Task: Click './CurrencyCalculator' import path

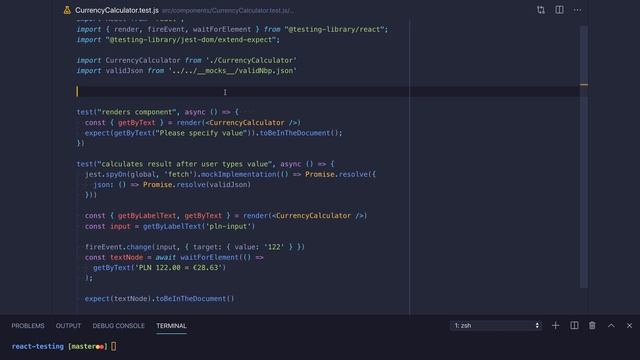Action: coord(251,60)
